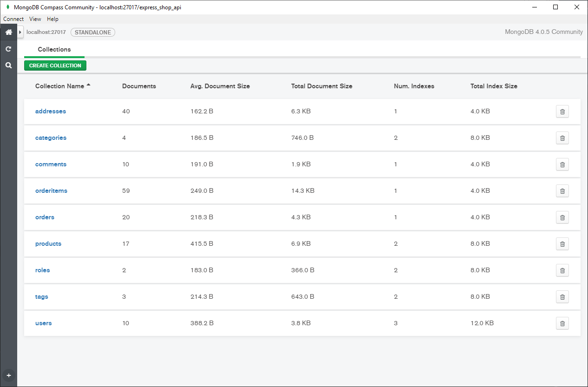
Task: Sort by Num. Indexes column header
Action: point(414,86)
